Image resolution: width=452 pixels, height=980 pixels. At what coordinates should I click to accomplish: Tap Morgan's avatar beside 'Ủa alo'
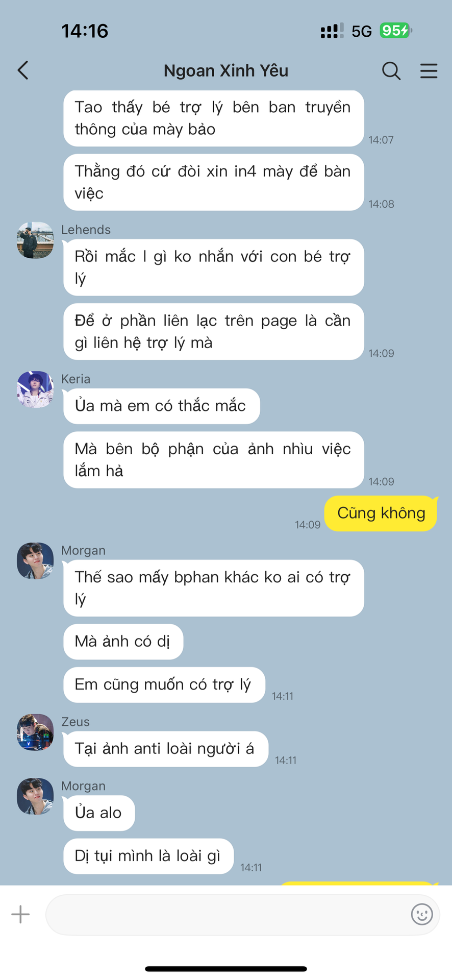pyautogui.click(x=35, y=797)
